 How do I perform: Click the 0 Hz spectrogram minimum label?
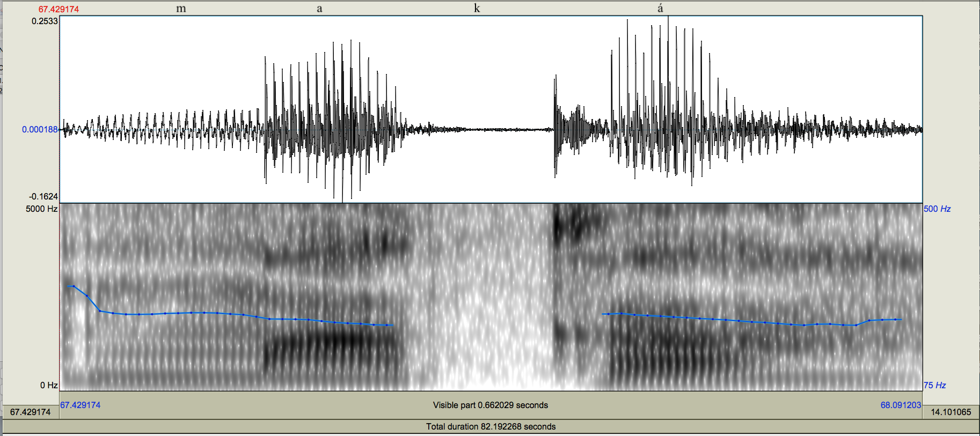point(48,385)
